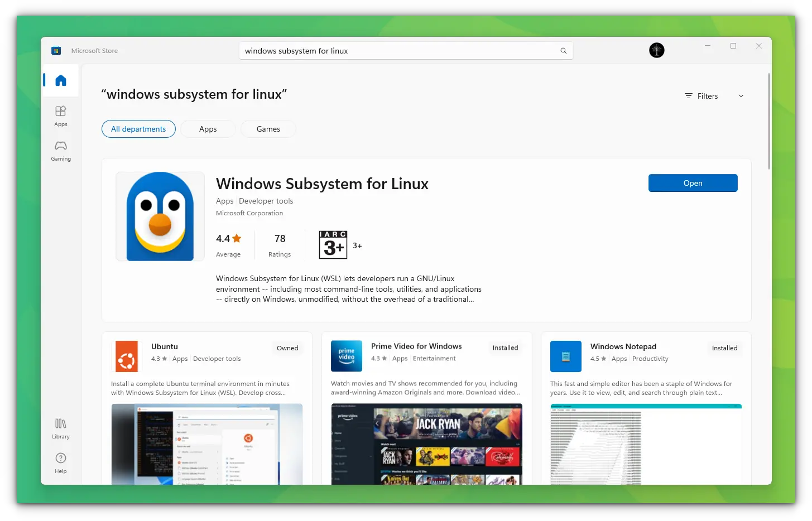The image size is (812, 521).
Task: Expand the Filters dropdown chevron
Action: click(741, 96)
